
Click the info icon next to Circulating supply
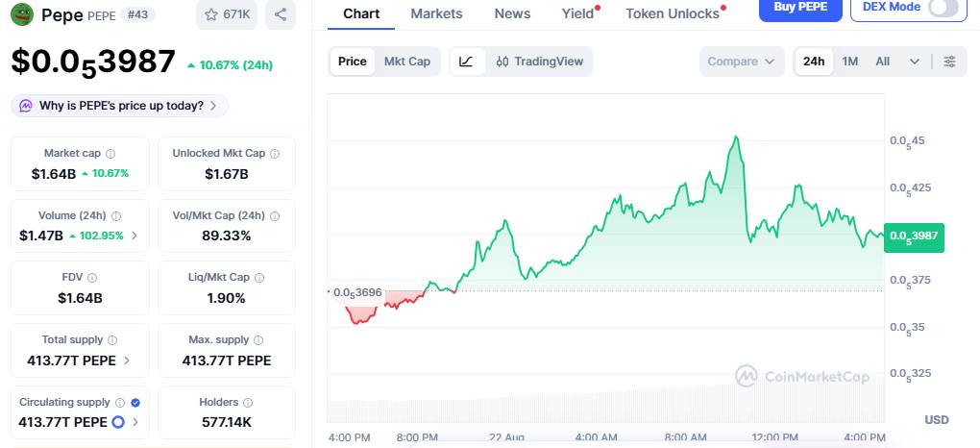120,402
